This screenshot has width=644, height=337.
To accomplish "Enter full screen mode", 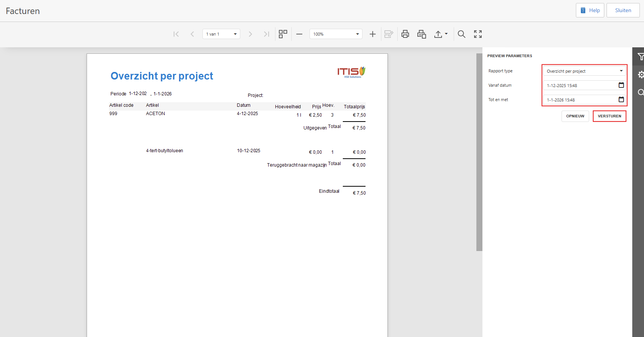I will 478,34.
